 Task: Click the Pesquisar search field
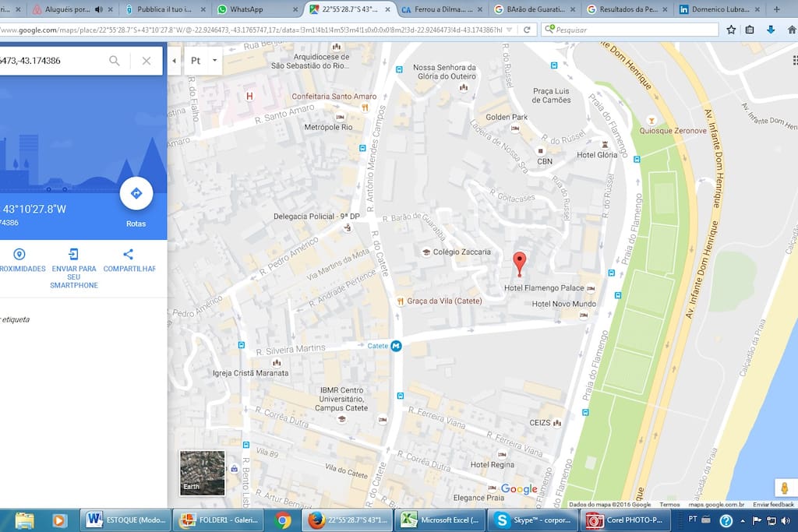tap(630, 30)
